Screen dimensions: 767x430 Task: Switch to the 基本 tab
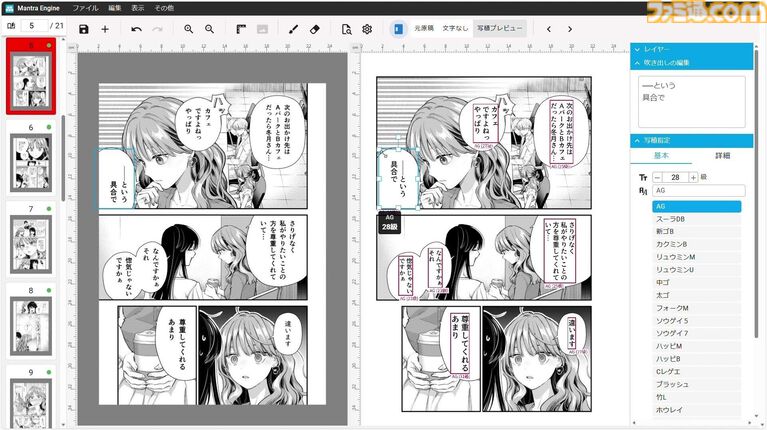pyautogui.click(x=661, y=156)
